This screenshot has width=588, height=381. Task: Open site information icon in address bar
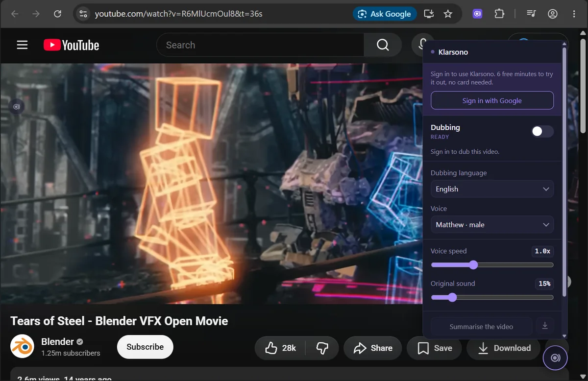click(x=83, y=14)
